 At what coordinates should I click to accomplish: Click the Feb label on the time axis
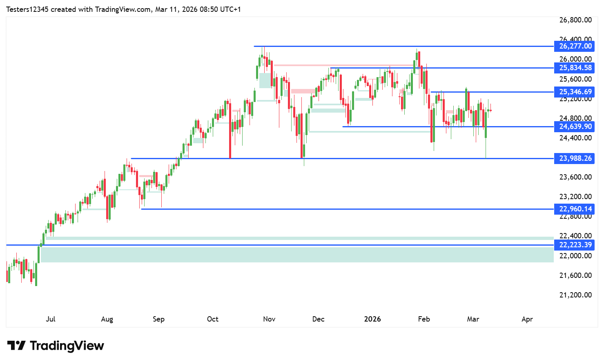tap(424, 319)
